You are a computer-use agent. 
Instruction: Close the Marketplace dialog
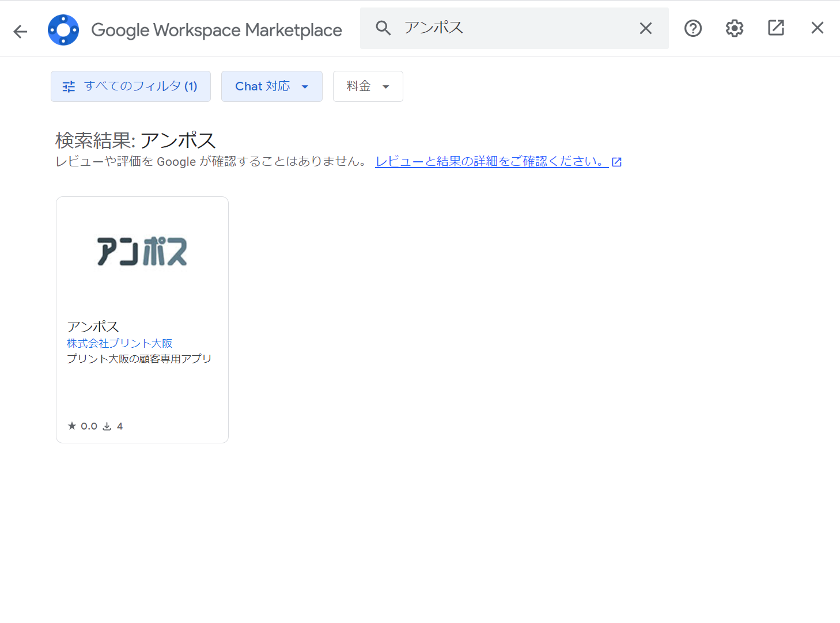pos(818,28)
